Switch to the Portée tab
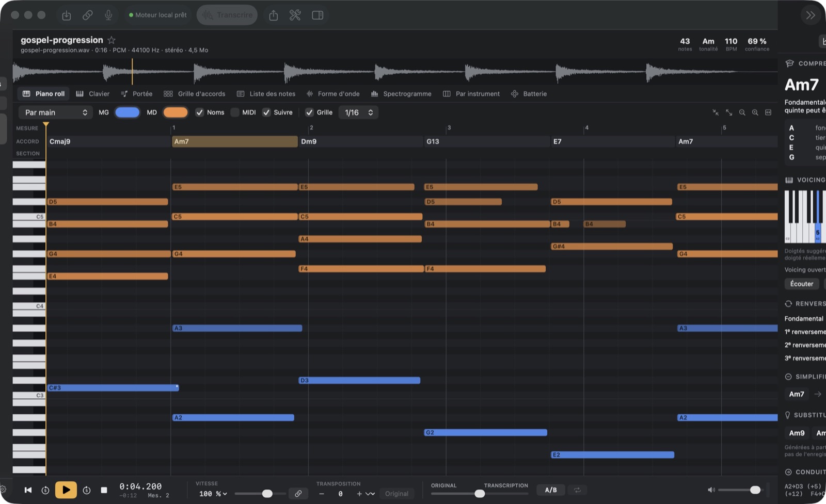This screenshot has height=504, width=826. point(137,94)
